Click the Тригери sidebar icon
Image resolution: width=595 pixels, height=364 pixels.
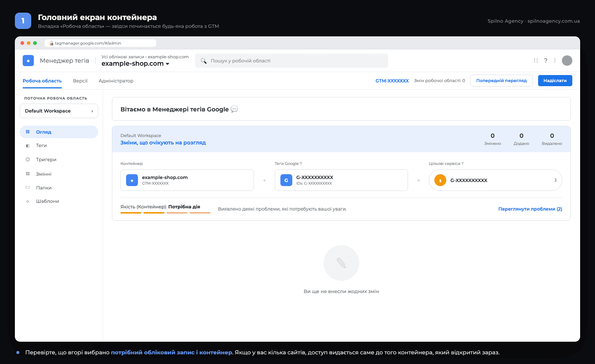28,159
